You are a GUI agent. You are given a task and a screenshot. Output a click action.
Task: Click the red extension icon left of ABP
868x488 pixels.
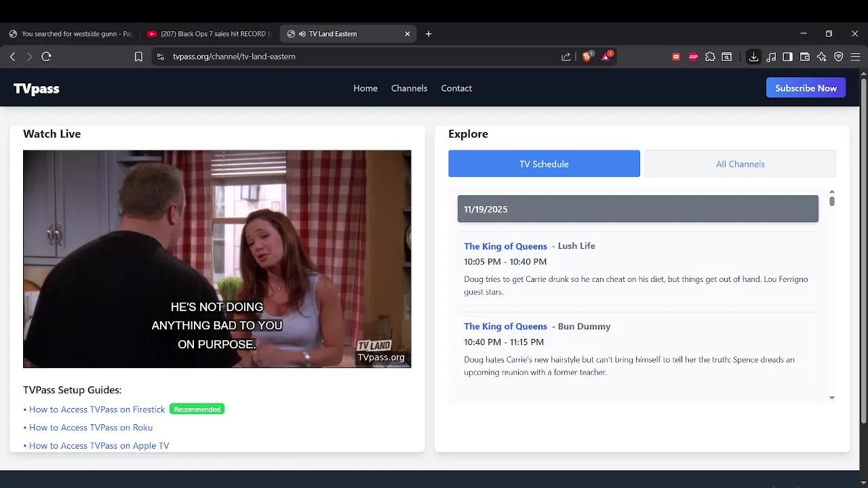pos(676,57)
